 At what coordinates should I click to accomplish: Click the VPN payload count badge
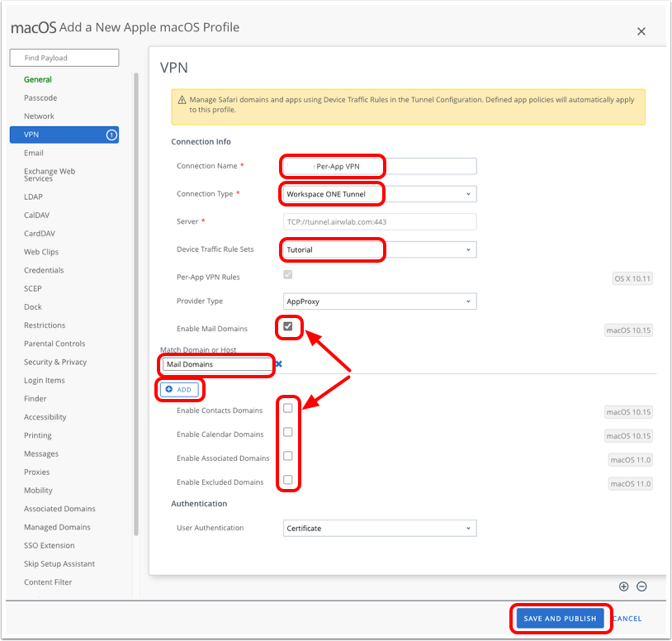click(x=111, y=135)
